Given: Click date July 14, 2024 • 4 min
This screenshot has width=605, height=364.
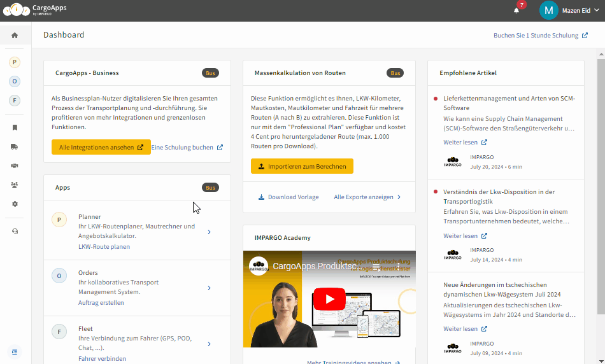Looking at the screenshot, I should pos(496,260).
